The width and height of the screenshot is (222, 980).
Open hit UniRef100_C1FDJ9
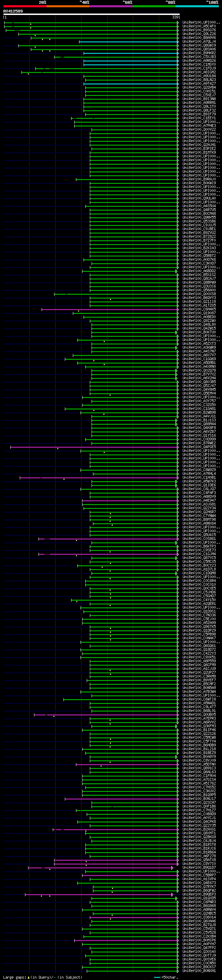coord(199,68)
